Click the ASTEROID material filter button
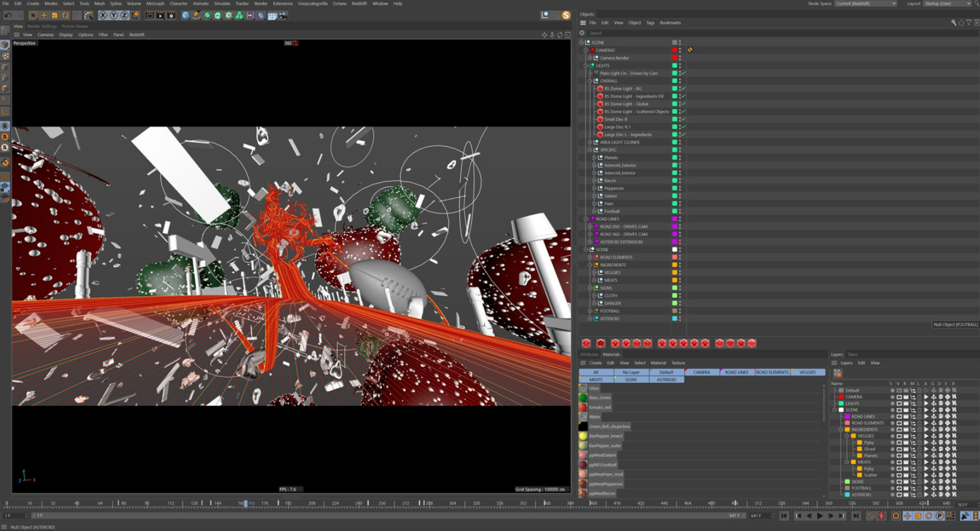Screen dimensions: 980x531 [x=666, y=380]
